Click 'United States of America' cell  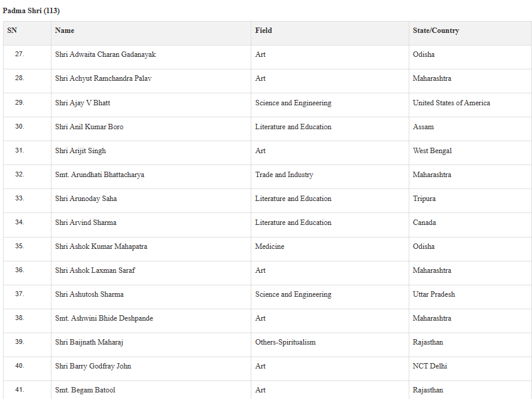(x=451, y=103)
